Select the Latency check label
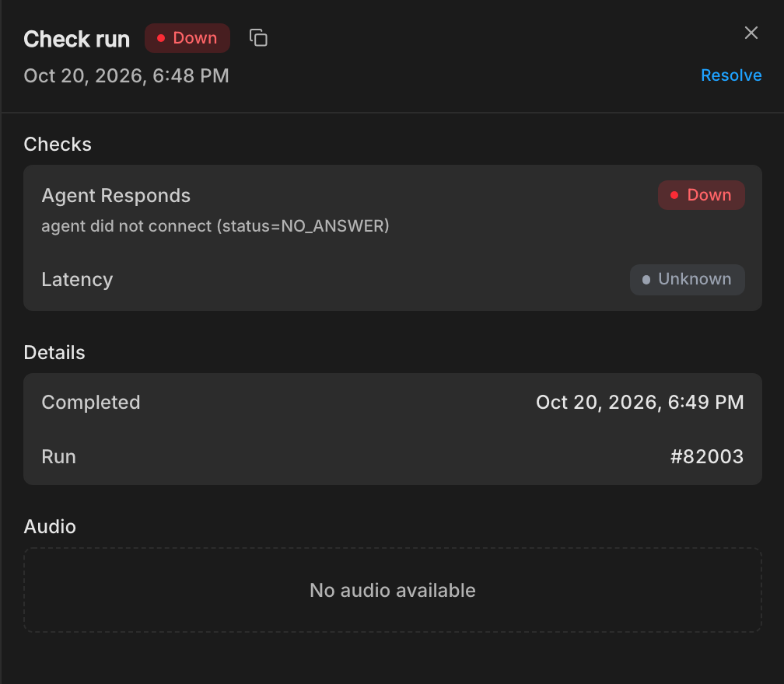This screenshot has width=784, height=684. pos(77,279)
